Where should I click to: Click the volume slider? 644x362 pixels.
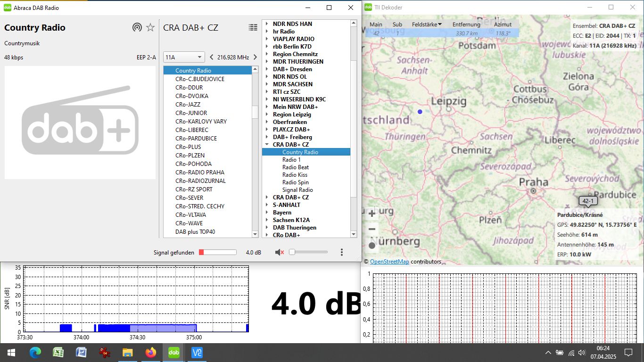coord(309,252)
